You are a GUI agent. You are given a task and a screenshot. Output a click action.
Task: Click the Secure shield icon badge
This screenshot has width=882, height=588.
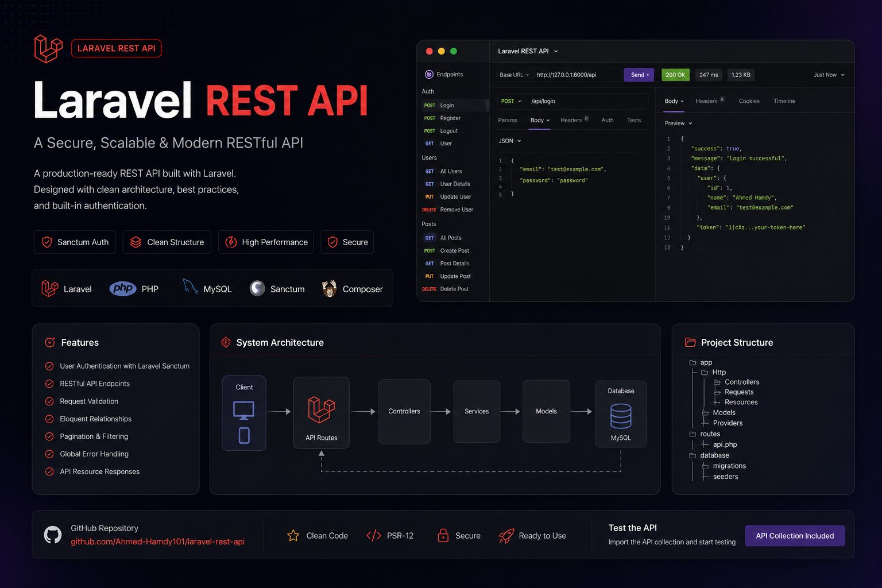(332, 242)
